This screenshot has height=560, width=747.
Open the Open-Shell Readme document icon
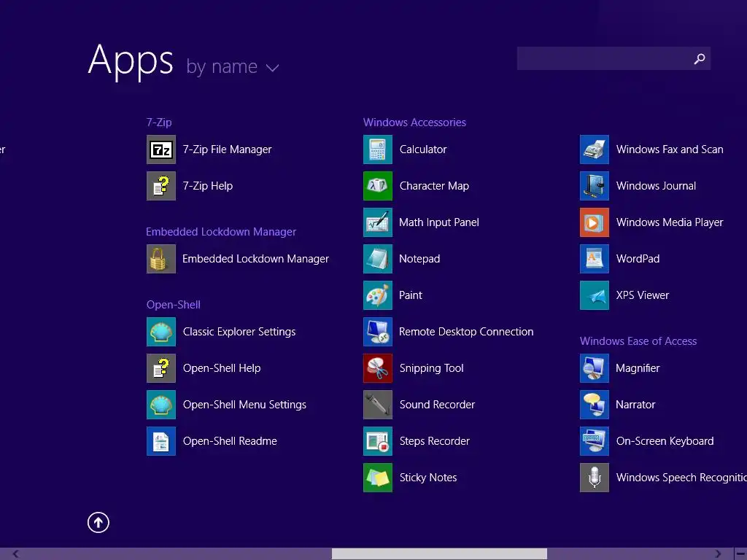point(161,441)
